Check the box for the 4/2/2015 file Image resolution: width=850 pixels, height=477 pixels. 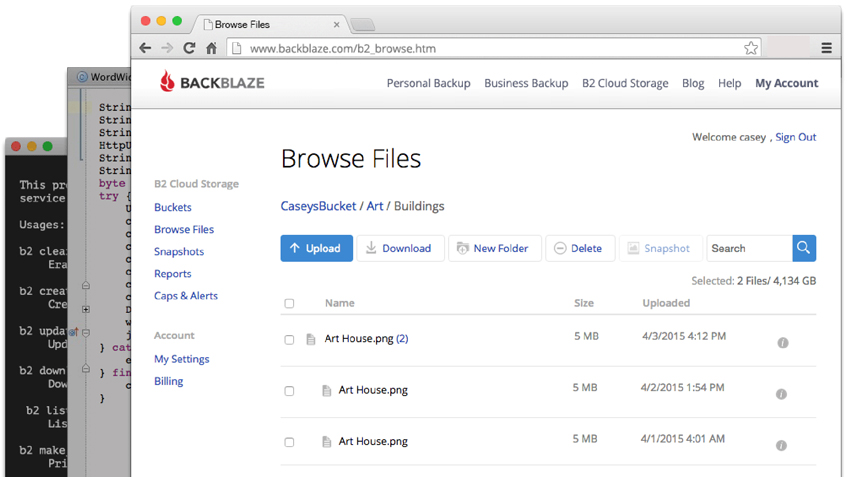click(289, 391)
